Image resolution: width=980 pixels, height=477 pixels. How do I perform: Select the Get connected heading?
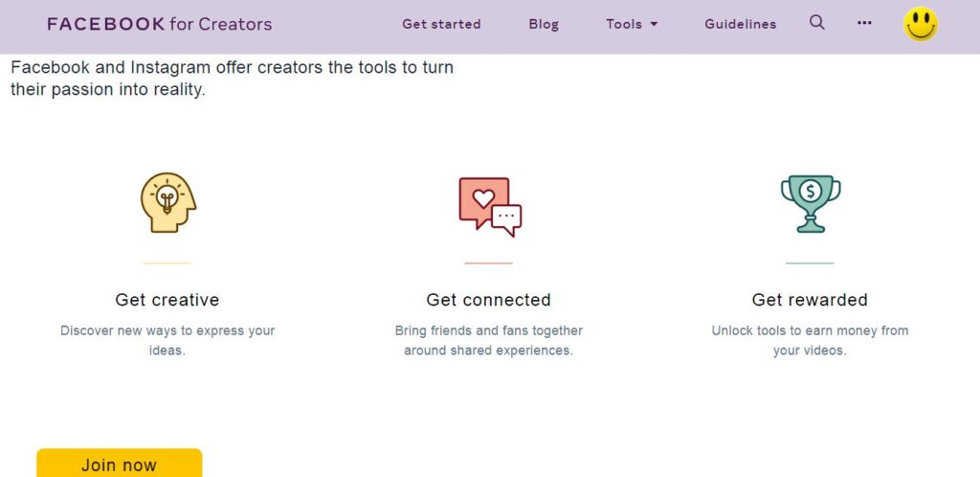pyautogui.click(x=488, y=300)
